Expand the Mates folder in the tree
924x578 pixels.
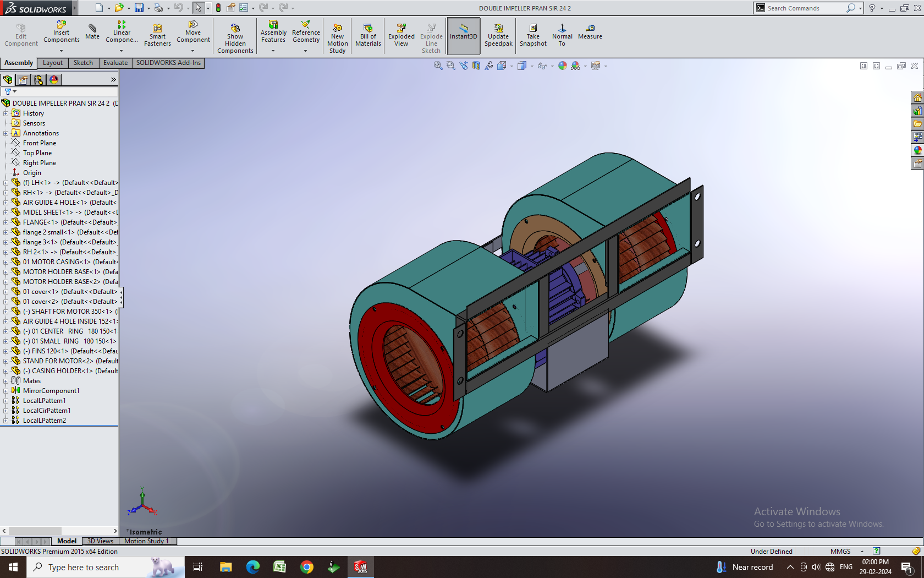pyautogui.click(x=6, y=381)
